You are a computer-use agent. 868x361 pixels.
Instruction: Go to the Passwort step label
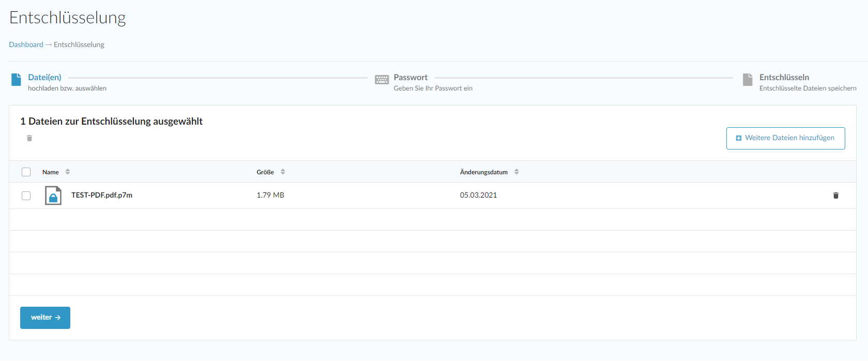[410, 77]
